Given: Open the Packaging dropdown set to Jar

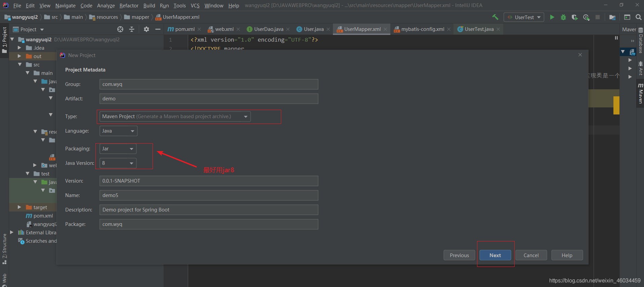Looking at the screenshot, I should (x=118, y=149).
